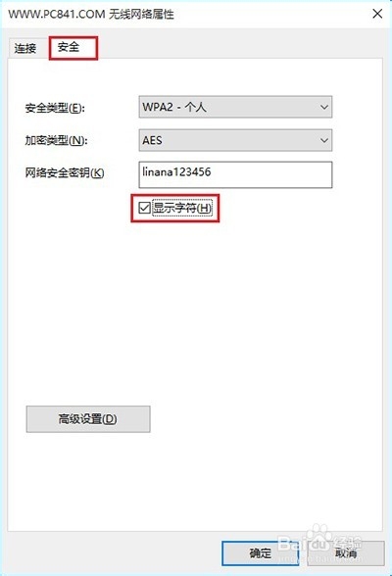Click the chevron arrow of 加密类型 combo box
The width and height of the screenshot is (392, 576).
click(x=324, y=140)
